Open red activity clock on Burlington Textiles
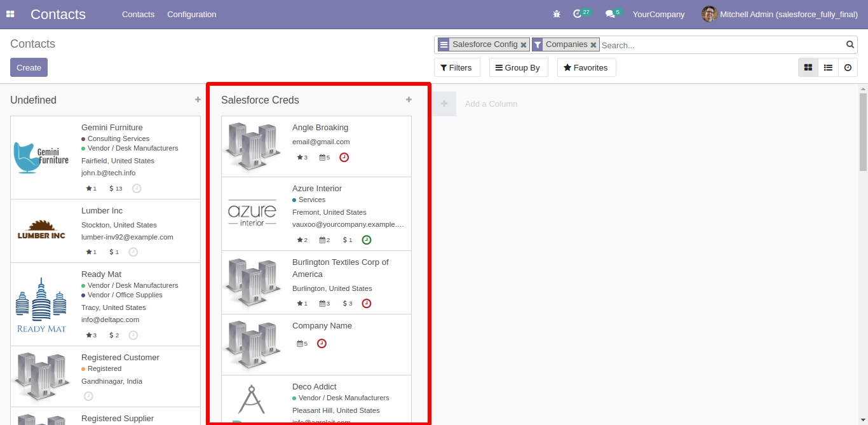Image resolution: width=868 pixels, height=425 pixels. pos(367,303)
